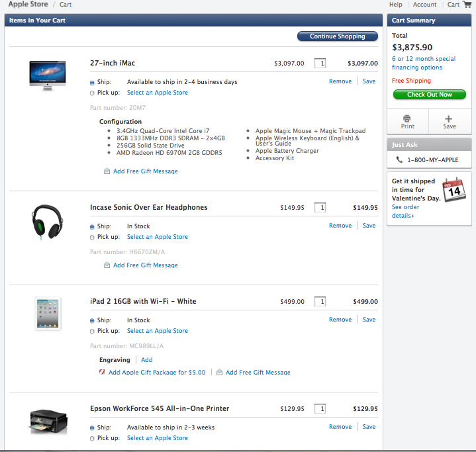Select Pick up option for iPad 2
476x452 pixels.
pyautogui.click(x=92, y=331)
